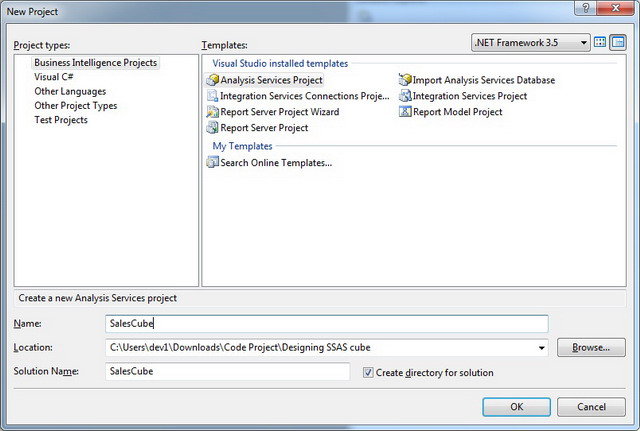Confirm with the OK button
This screenshot has width=640, height=431.
point(516,407)
